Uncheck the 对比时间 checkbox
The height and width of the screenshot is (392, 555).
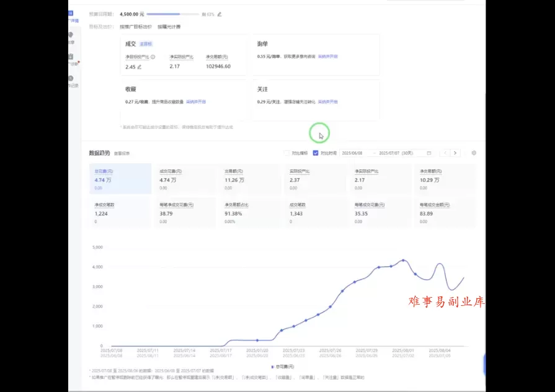[316, 153]
